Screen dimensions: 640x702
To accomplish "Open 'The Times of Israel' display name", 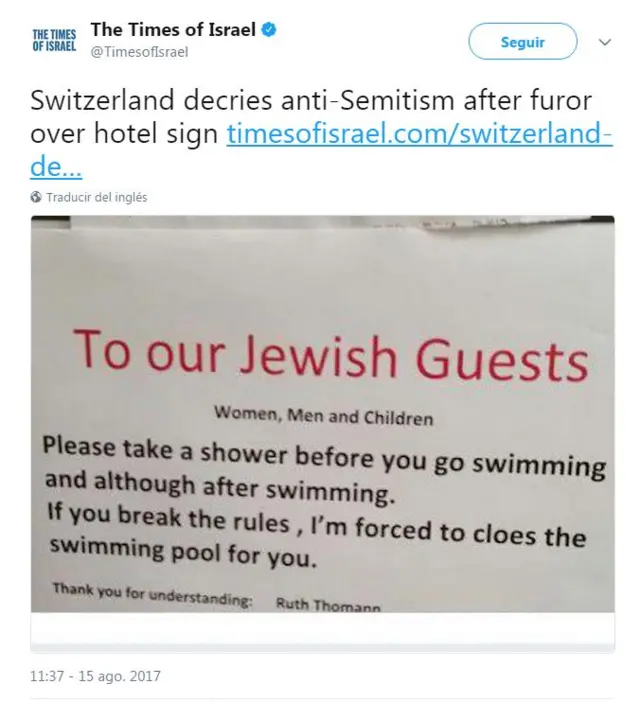I will pos(173,31).
